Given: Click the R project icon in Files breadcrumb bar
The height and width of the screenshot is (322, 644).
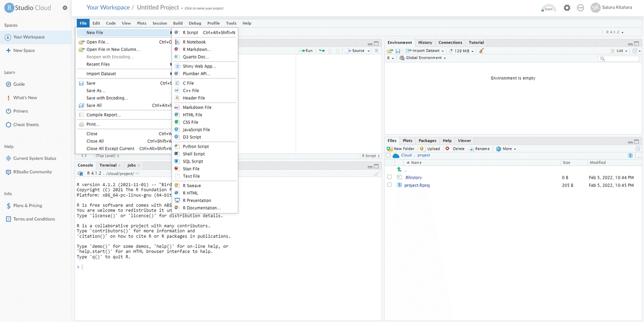Looking at the screenshot, I should pos(631,155).
